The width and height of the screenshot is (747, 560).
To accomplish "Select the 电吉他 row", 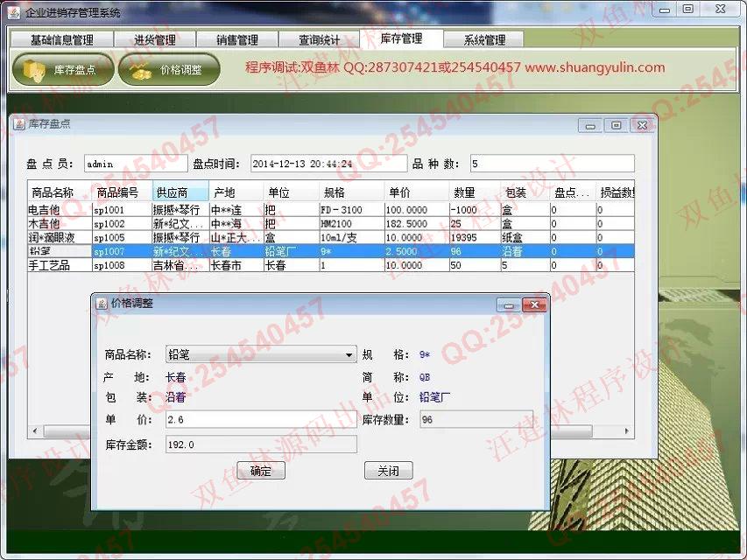I will [x=331, y=210].
